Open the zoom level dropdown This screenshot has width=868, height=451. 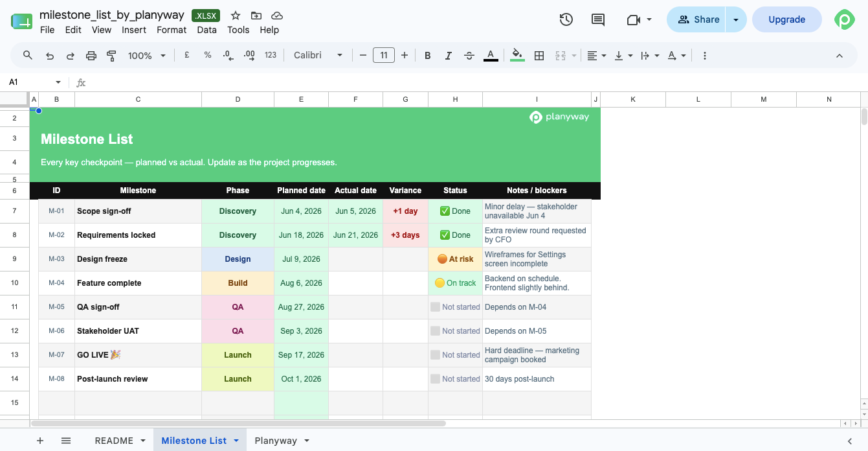[x=147, y=56]
